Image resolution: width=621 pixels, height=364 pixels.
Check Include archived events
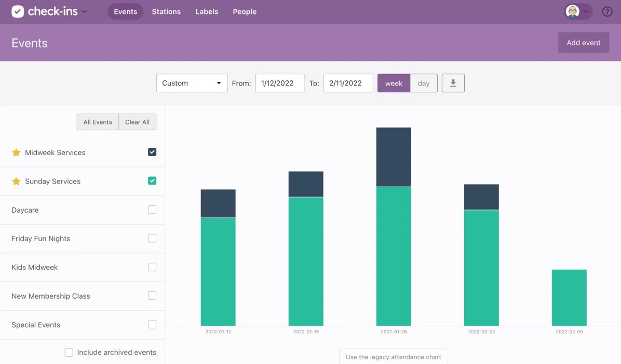pyautogui.click(x=69, y=352)
